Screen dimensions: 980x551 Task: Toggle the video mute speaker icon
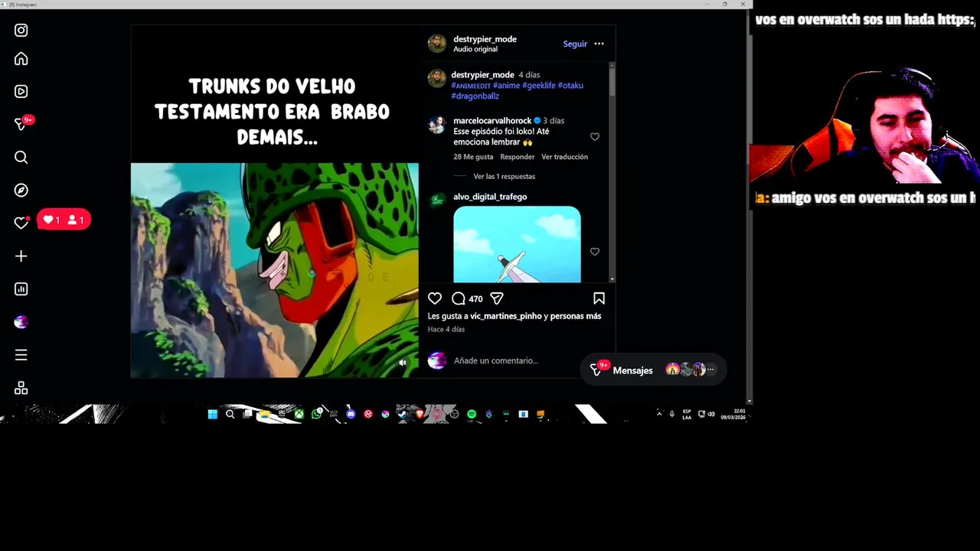[403, 363]
